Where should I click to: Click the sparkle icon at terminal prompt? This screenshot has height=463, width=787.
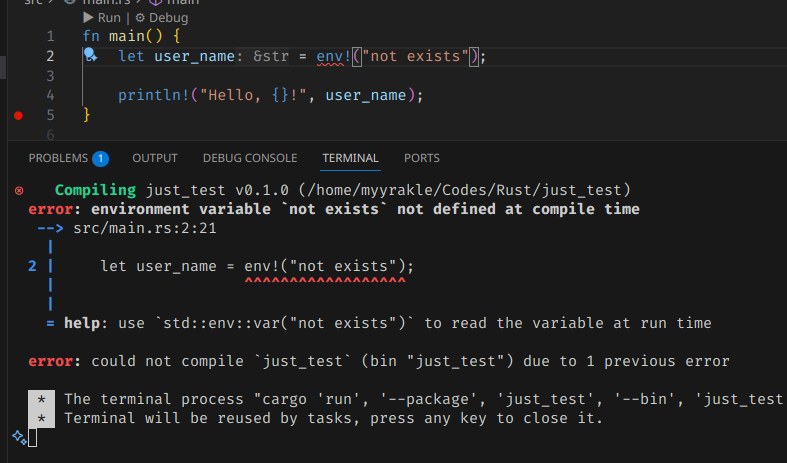(x=18, y=437)
